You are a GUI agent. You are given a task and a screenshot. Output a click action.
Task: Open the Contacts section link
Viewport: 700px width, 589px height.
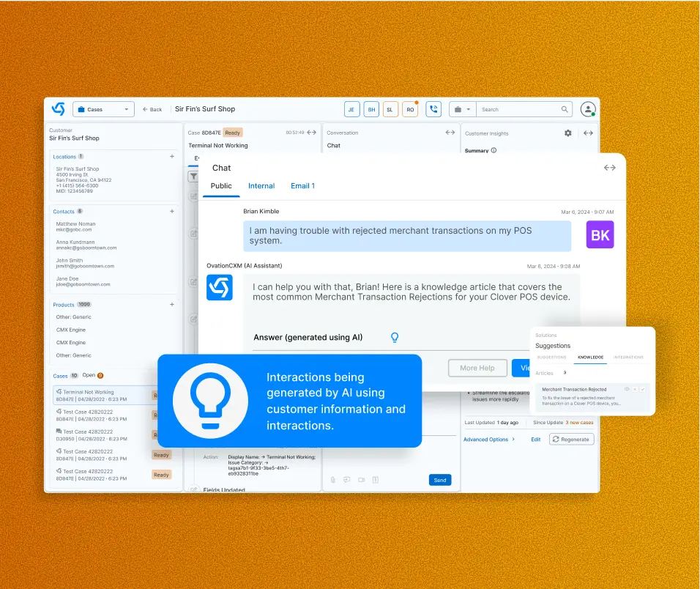point(64,212)
